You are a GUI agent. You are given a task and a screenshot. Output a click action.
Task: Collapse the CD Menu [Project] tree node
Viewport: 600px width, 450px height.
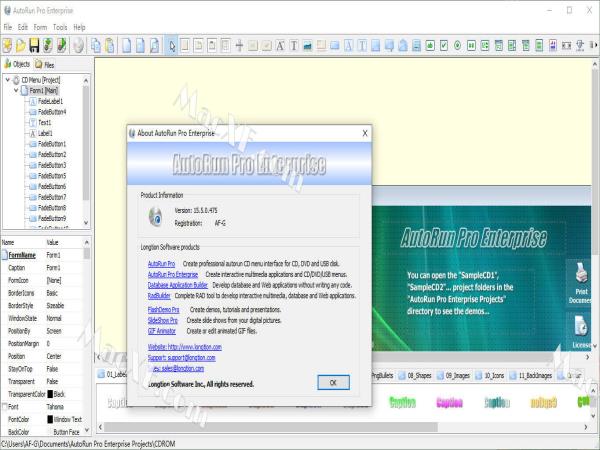coord(7,80)
